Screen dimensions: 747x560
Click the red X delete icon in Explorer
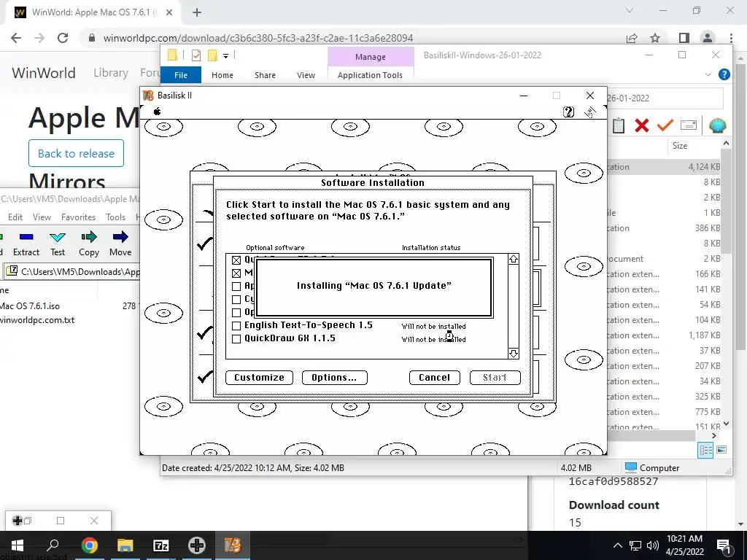click(642, 125)
